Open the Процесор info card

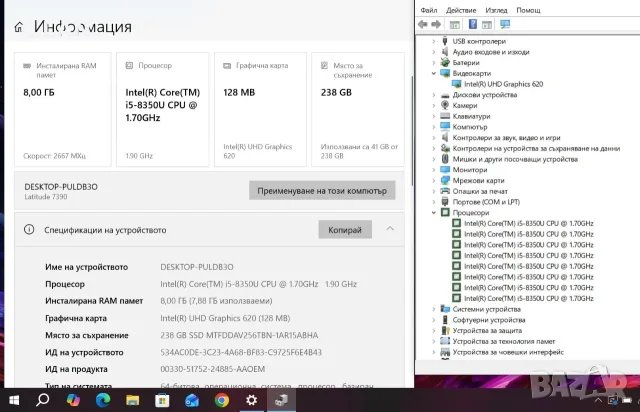coord(162,109)
